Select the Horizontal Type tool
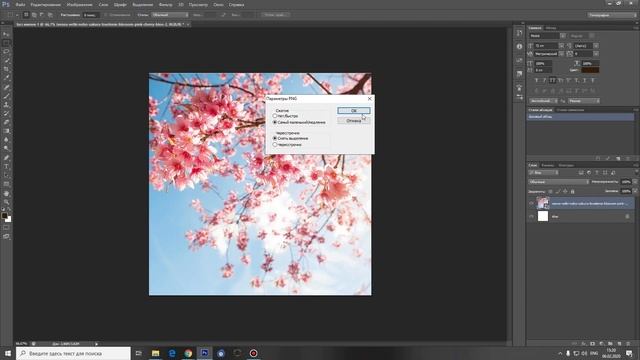 coord(6,167)
